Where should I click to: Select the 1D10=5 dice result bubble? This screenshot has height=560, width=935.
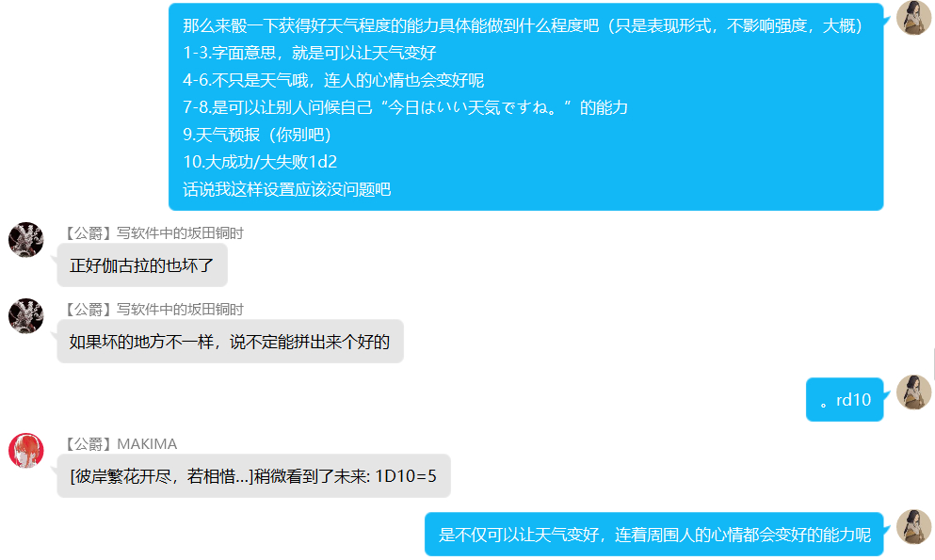(253, 476)
